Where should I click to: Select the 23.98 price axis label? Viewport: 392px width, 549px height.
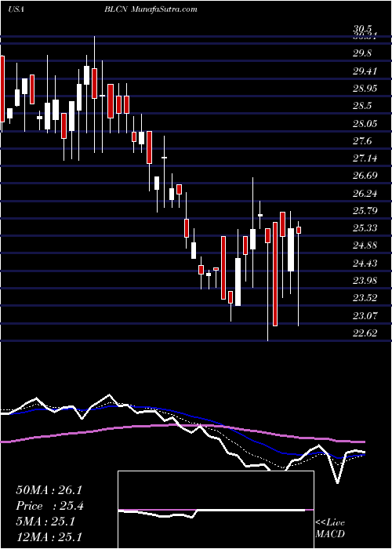365,281
